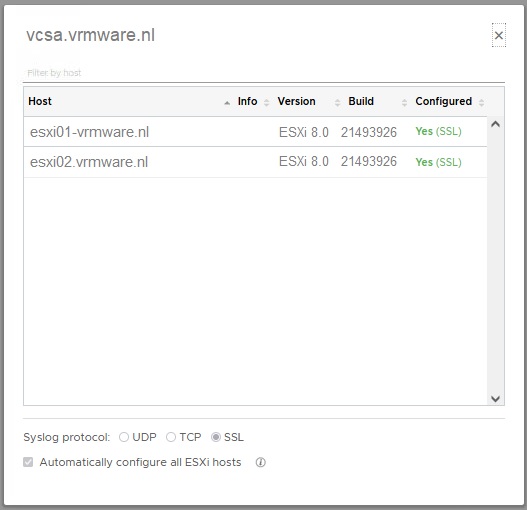Sort table by Host column arrow
527x510 pixels.
pyautogui.click(x=227, y=103)
